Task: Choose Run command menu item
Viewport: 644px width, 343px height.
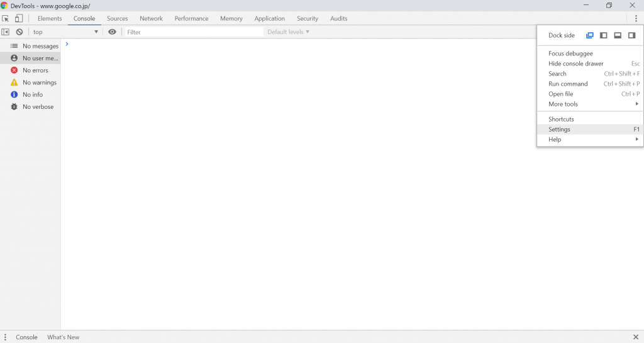Action: [x=590, y=84]
